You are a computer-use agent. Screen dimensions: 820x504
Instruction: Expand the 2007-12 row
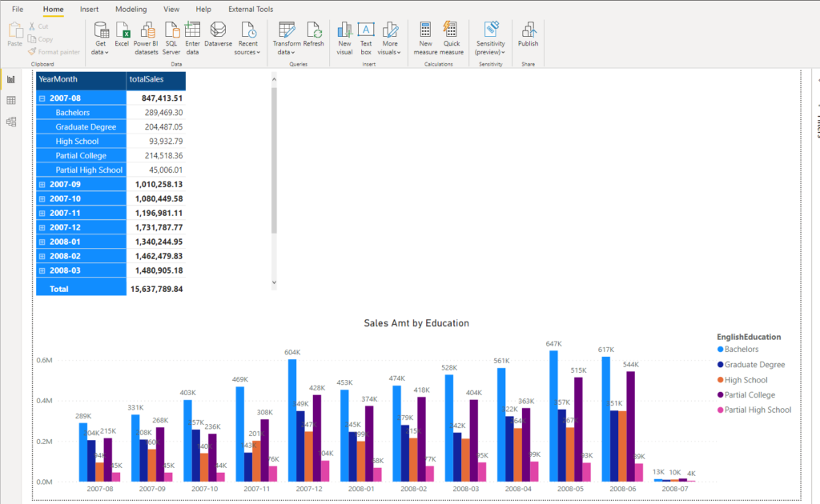(42, 228)
